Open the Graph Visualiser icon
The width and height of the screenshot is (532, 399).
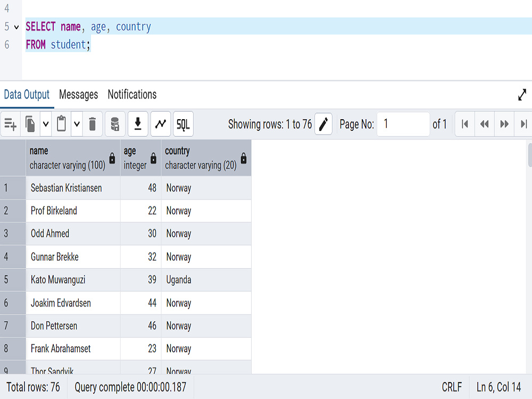click(x=161, y=124)
